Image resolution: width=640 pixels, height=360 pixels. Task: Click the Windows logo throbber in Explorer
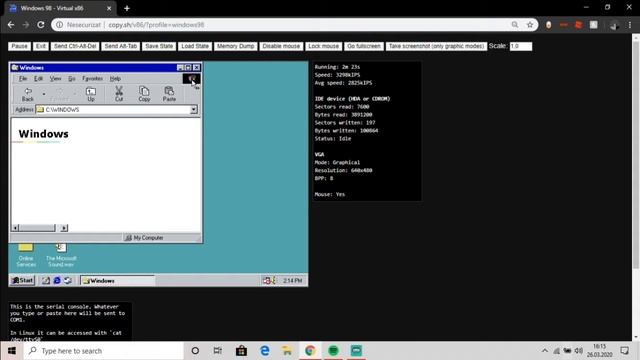tap(191, 78)
